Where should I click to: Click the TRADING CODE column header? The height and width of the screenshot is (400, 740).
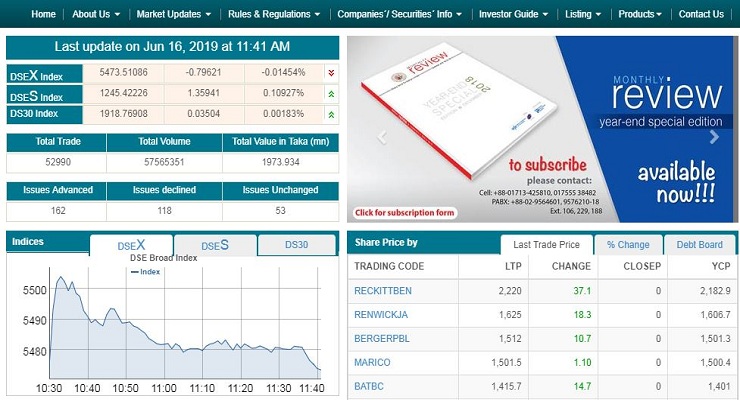point(389,267)
